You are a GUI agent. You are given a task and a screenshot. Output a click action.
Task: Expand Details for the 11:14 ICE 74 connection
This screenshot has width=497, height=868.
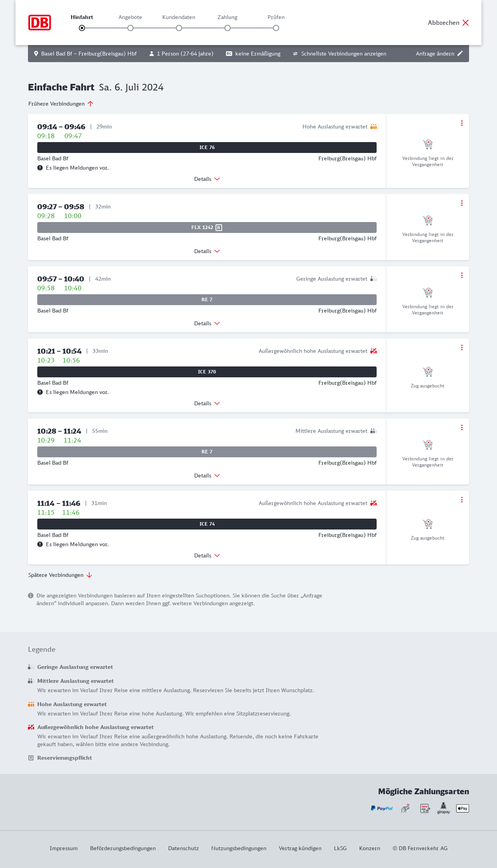(207, 556)
